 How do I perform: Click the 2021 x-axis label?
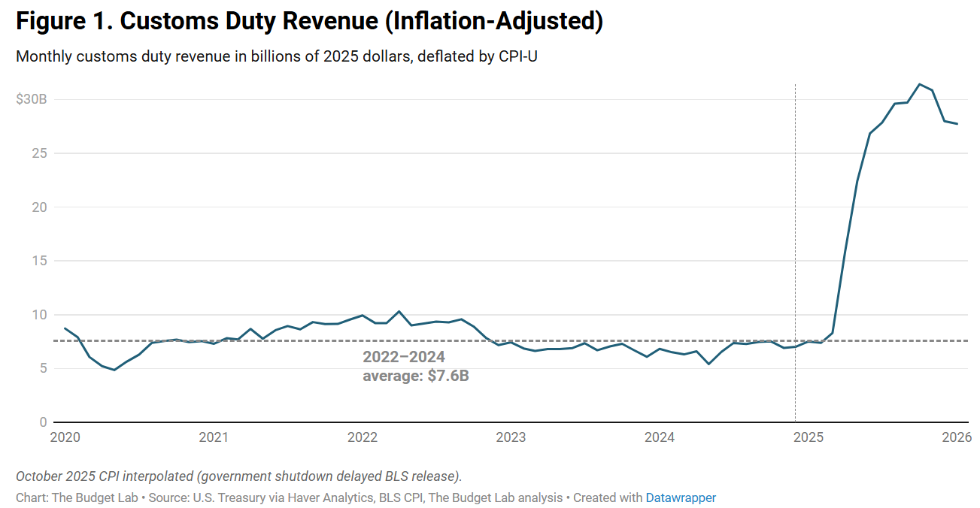(x=214, y=437)
